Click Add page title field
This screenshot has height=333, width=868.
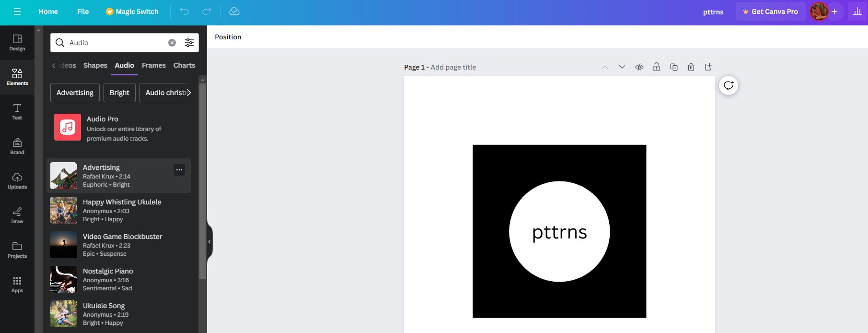[453, 67]
